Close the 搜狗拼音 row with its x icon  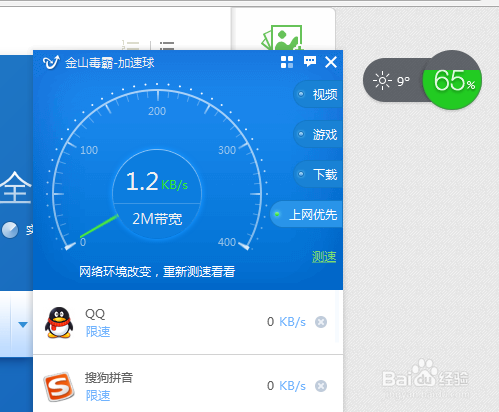pos(321,386)
